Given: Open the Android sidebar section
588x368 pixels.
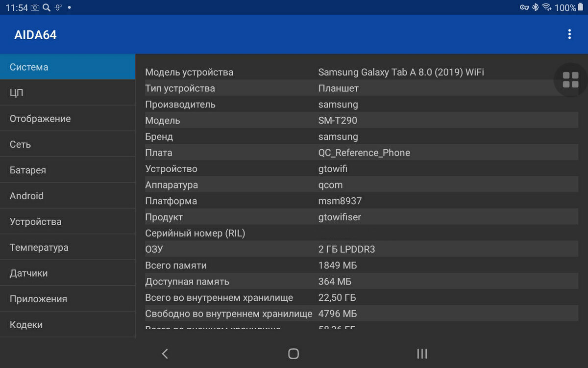Looking at the screenshot, I should 68,196.
